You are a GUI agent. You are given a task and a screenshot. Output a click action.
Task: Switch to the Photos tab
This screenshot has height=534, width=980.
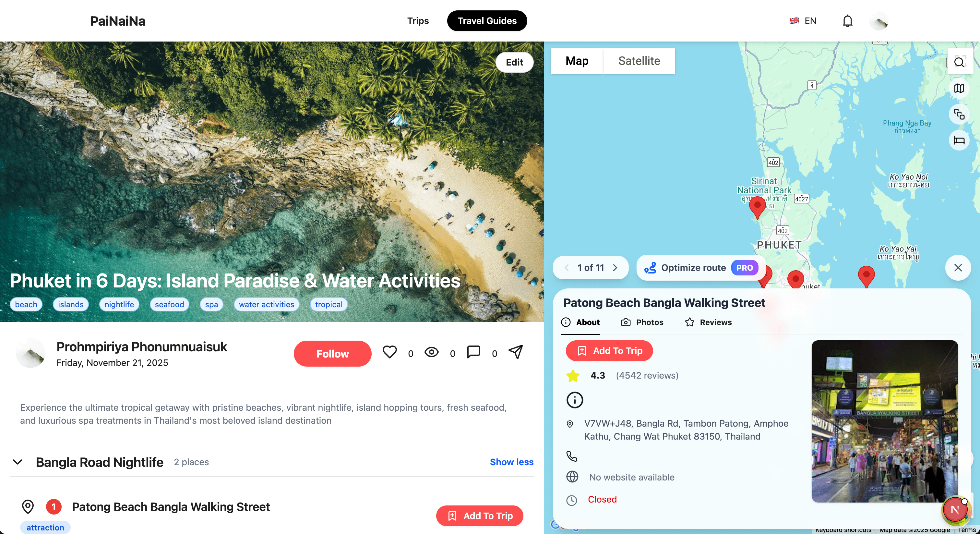coord(642,322)
